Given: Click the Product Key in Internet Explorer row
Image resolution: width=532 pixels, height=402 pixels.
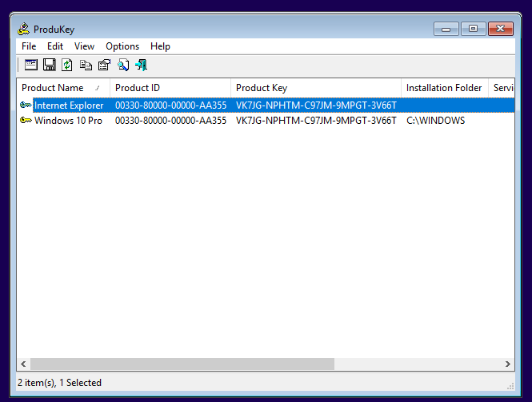Looking at the screenshot, I should pos(316,105).
